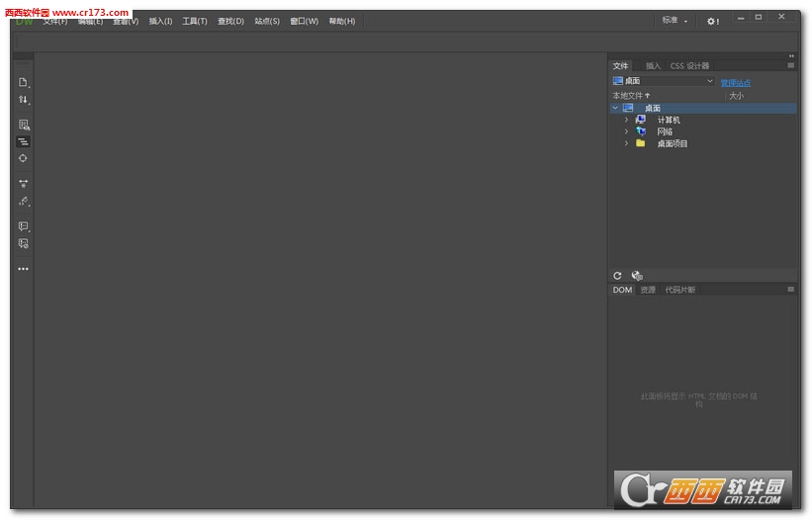Expand the 桌面项目 folder node
812x520 pixels.
[x=626, y=143]
